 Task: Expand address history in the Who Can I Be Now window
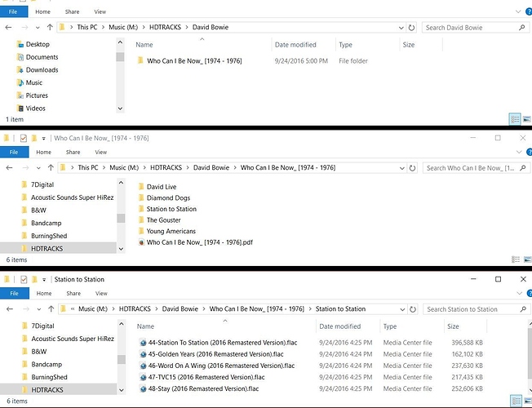pos(401,168)
